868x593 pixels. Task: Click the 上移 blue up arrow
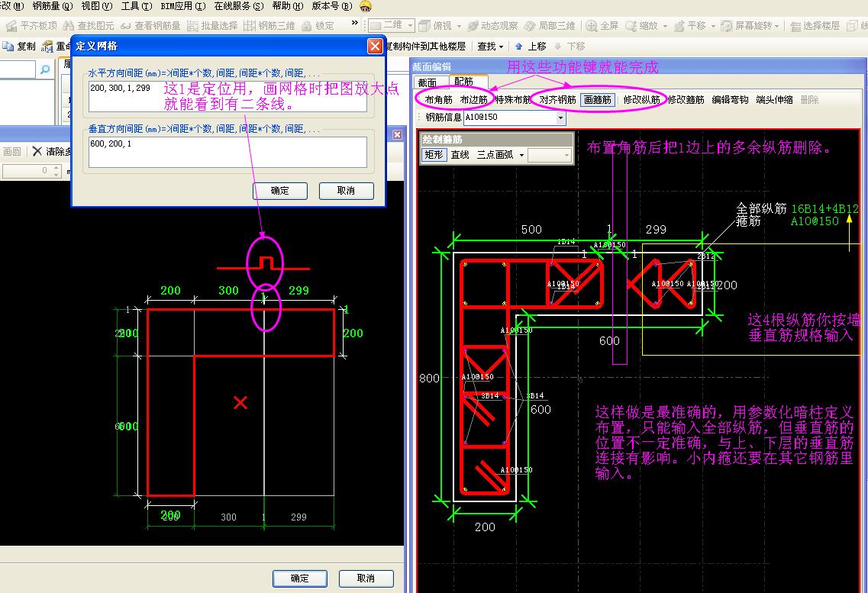[x=518, y=47]
